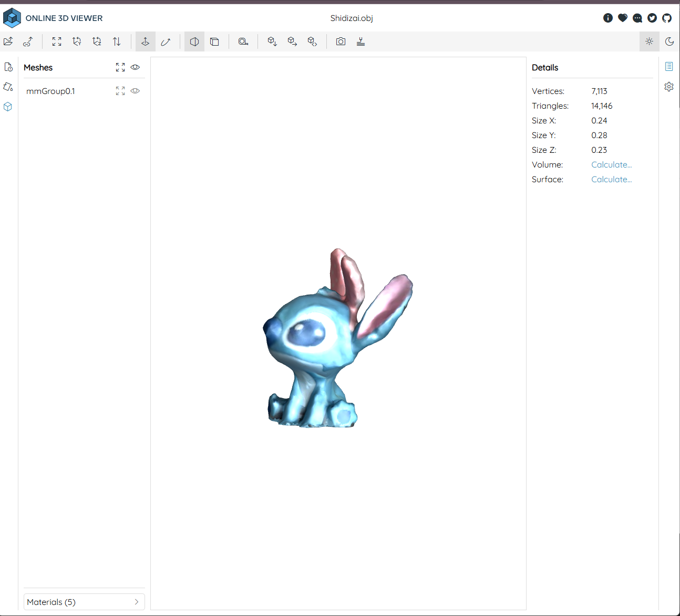Viewport: 680px width, 616px height.
Task: Flip the up vector direction
Action: click(x=117, y=41)
